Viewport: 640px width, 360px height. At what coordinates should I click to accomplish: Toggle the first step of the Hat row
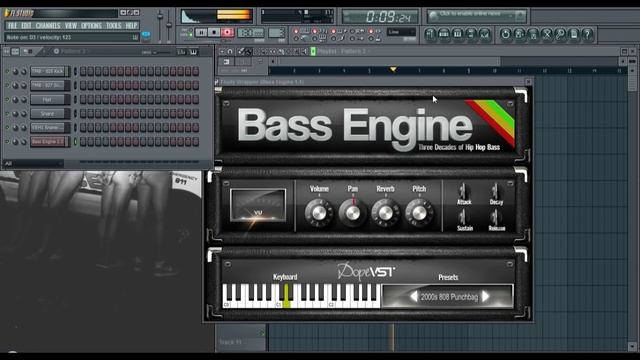pos(83,99)
